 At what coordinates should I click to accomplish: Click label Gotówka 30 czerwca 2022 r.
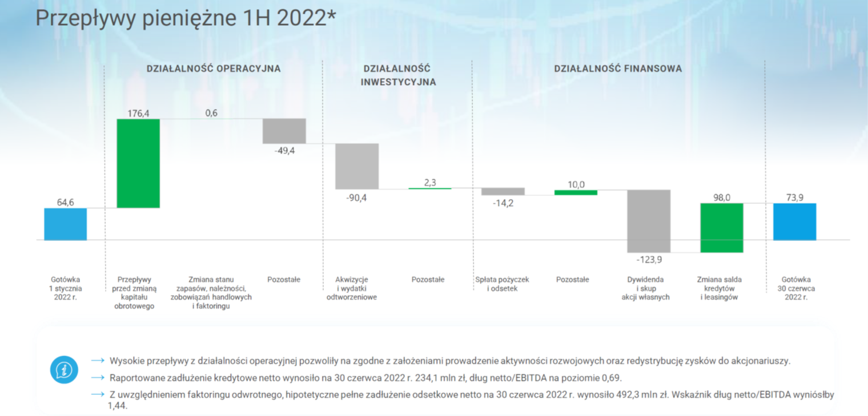tap(797, 289)
